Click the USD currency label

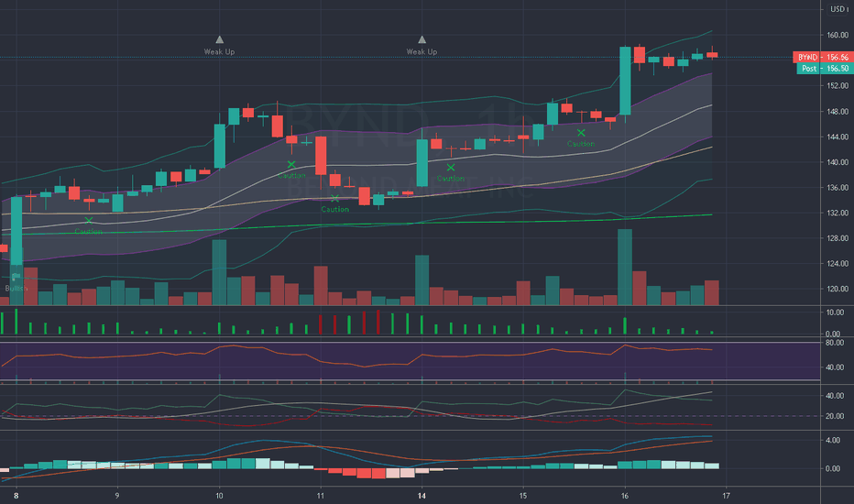point(838,9)
